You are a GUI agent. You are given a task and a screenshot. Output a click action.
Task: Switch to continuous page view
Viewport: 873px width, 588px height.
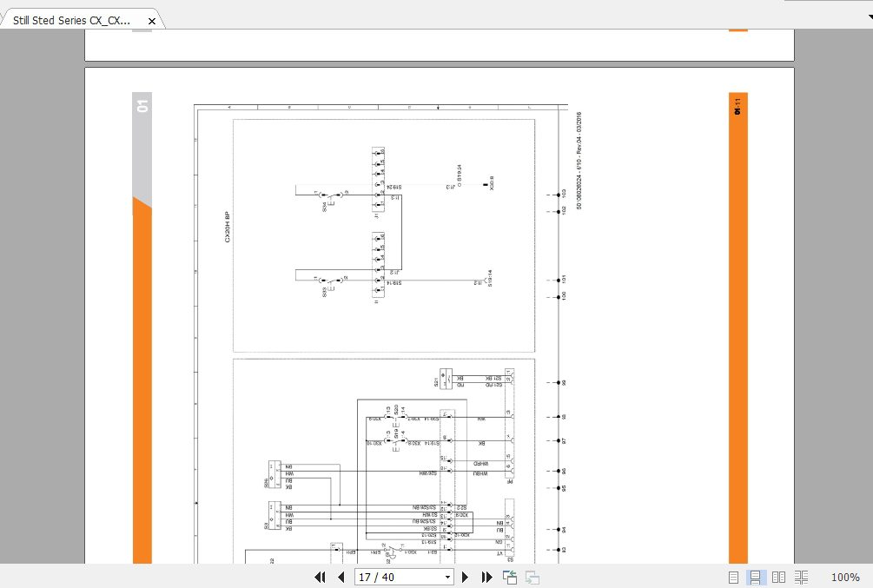[756, 578]
